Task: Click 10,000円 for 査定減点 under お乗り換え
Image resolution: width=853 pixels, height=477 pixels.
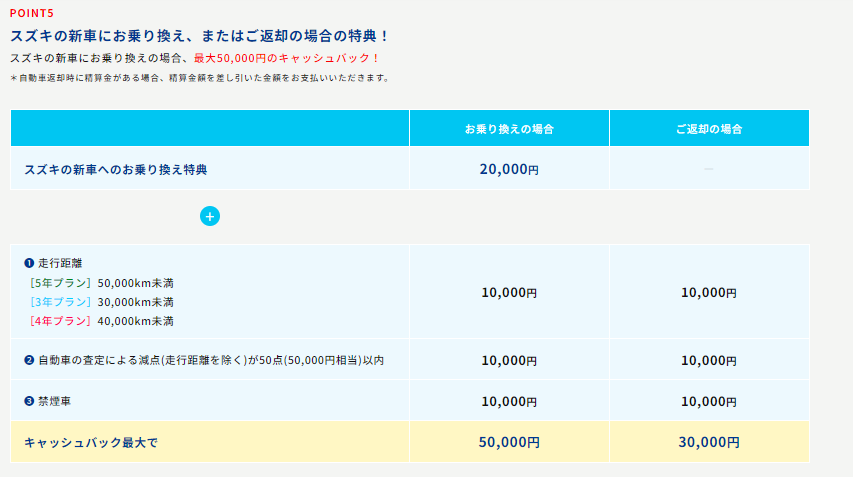Action: (x=509, y=361)
